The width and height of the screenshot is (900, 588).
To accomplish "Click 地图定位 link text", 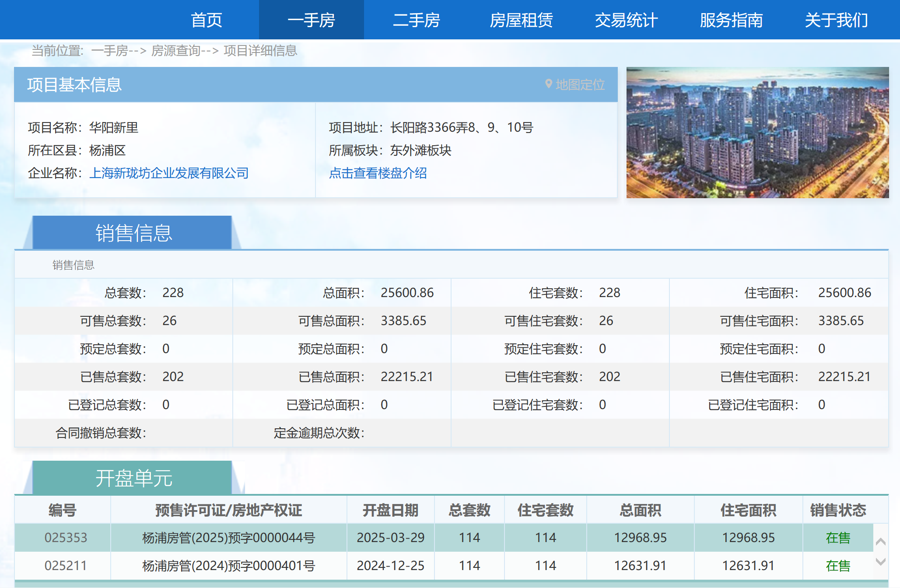I will pyautogui.click(x=580, y=84).
